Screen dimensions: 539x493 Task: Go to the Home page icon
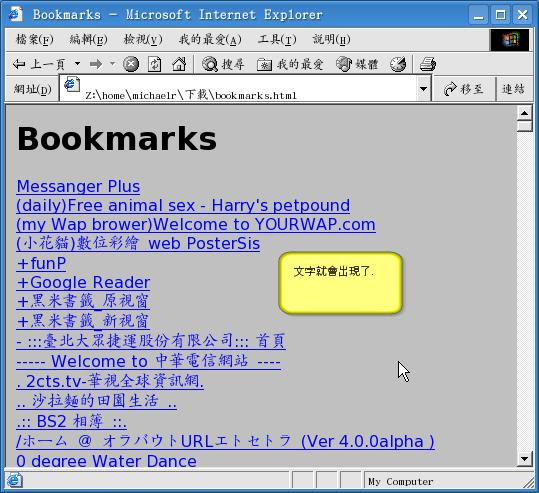179,64
